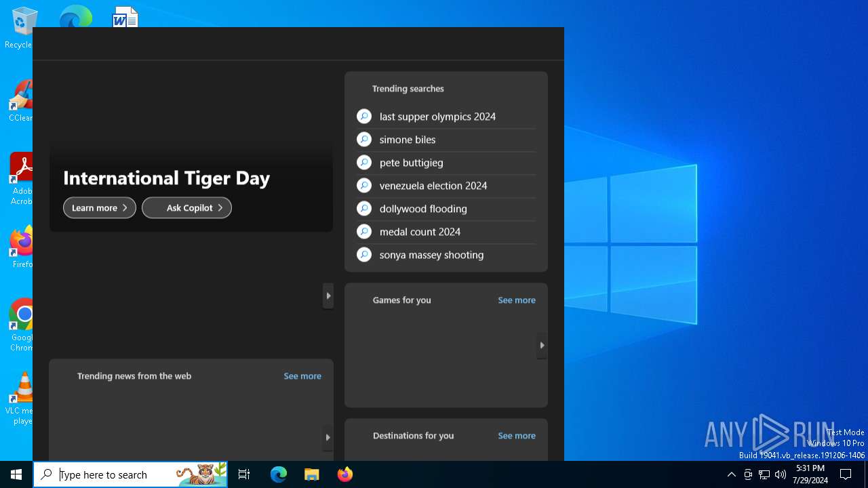Click the search icon beside pete buttigieg
This screenshot has width=868, height=488.
364,163
